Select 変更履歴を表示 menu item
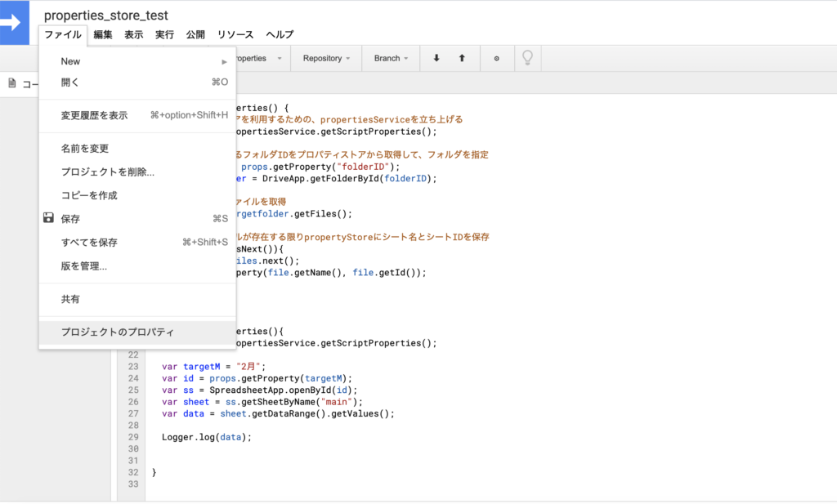The width and height of the screenshot is (837, 504). point(137,115)
